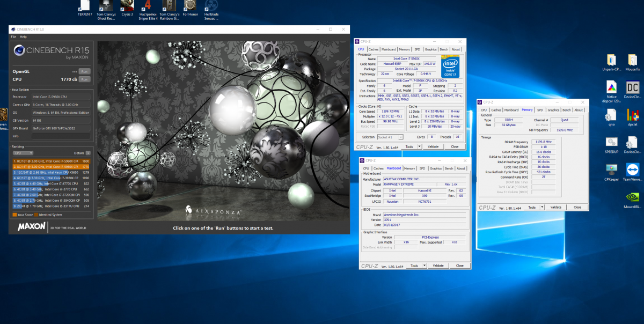
Task: Open Memory tab in the Mainboard CPU-Z window
Action: tap(409, 168)
